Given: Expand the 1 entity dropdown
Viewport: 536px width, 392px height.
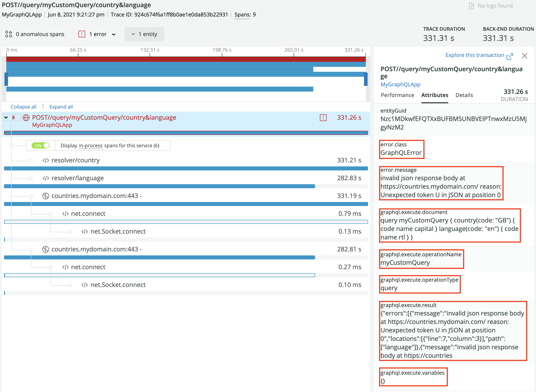Looking at the screenshot, I should (144, 34).
